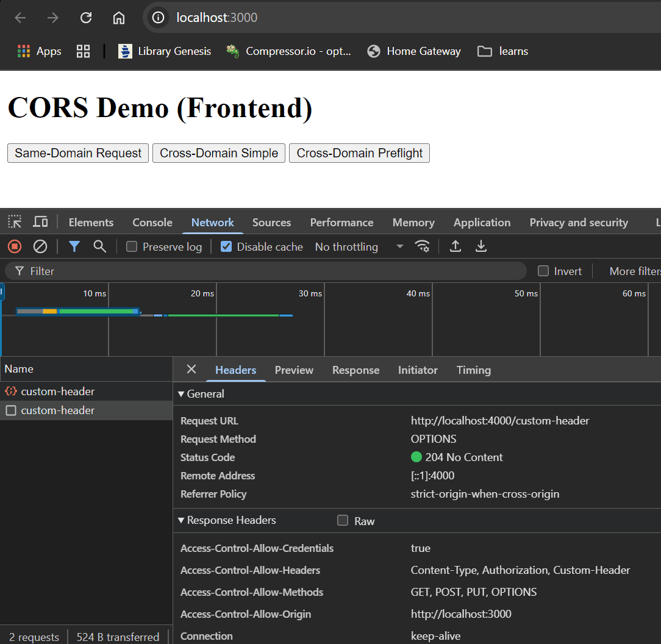661x644 pixels.
Task: Clear the network request log
Action: 40,246
